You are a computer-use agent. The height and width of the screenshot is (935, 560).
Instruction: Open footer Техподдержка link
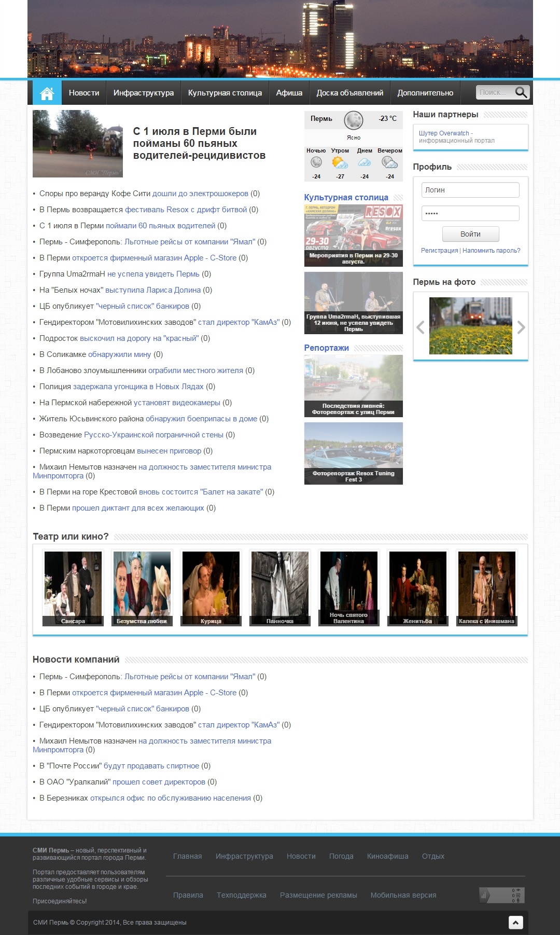point(242,895)
